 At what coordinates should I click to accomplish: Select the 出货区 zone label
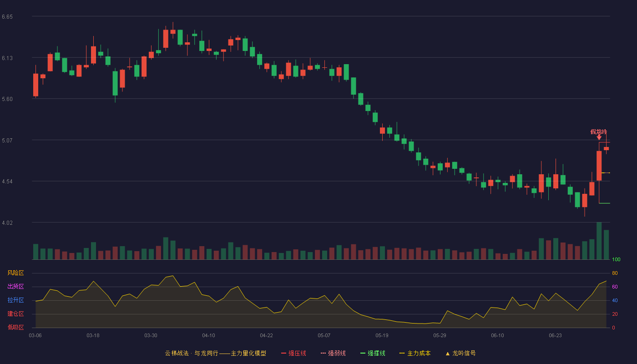15,287
